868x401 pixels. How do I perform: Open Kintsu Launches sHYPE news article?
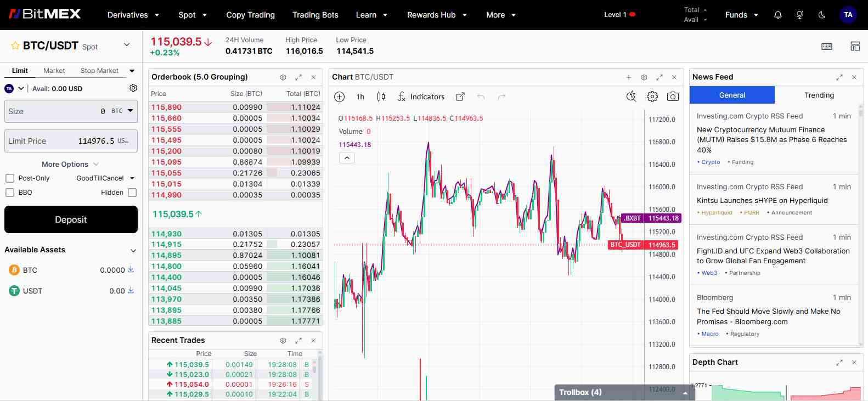pos(762,200)
